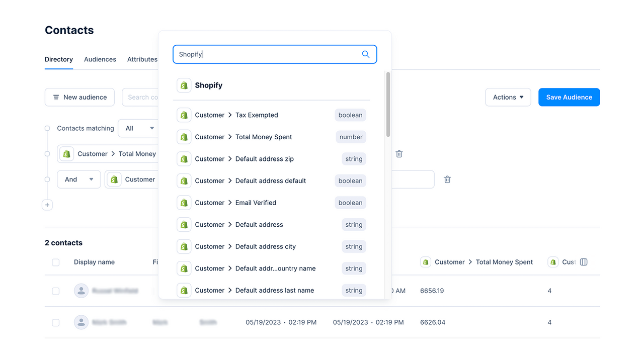Open the Contacts matching All dropdown

coord(138,128)
